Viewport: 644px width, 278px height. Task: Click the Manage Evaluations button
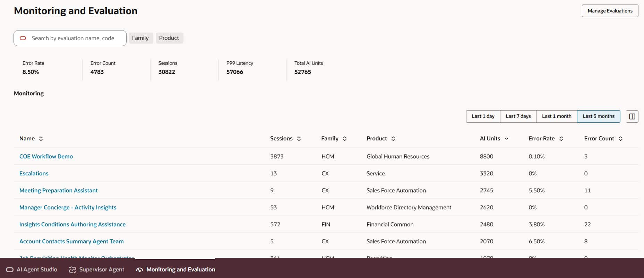coord(610,11)
